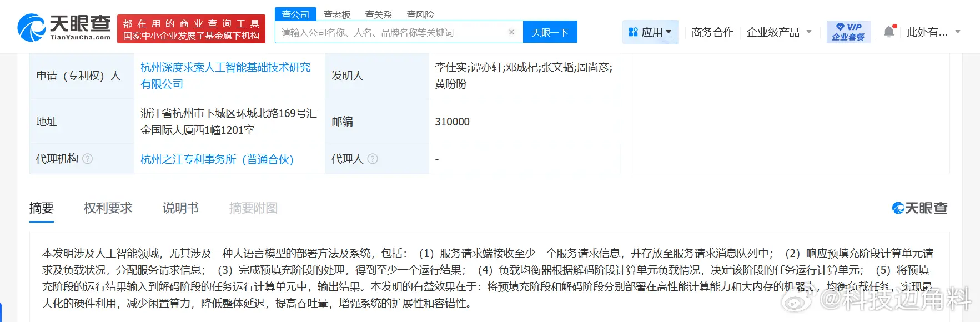
Task: Expand the user account menu arrow
Action: (x=958, y=32)
